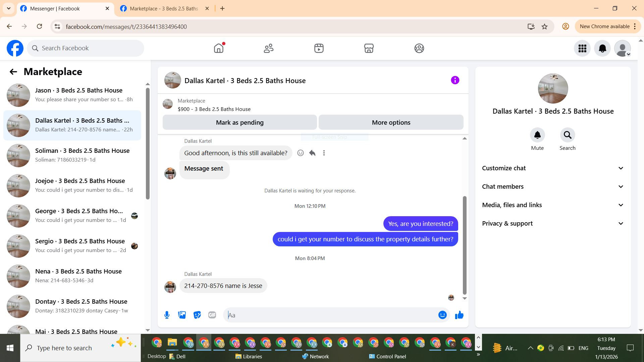This screenshot has width=644, height=362.
Task: Toggle the purple conversation information button
Action: [x=455, y=80]
